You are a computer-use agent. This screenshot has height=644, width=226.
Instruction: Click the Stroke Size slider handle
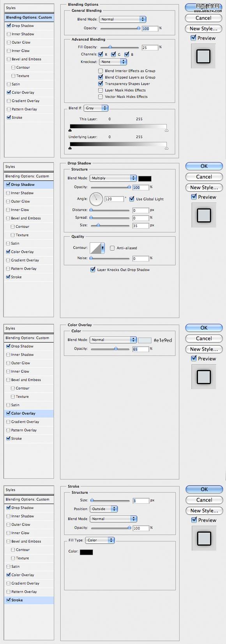[x=92, y=500]
